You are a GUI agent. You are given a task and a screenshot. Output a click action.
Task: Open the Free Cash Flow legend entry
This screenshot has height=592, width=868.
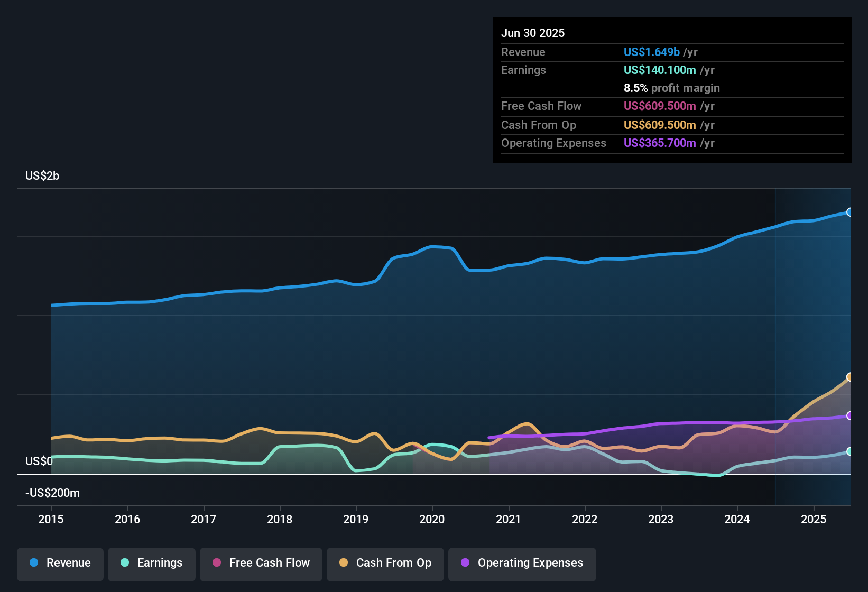(261, 563)
